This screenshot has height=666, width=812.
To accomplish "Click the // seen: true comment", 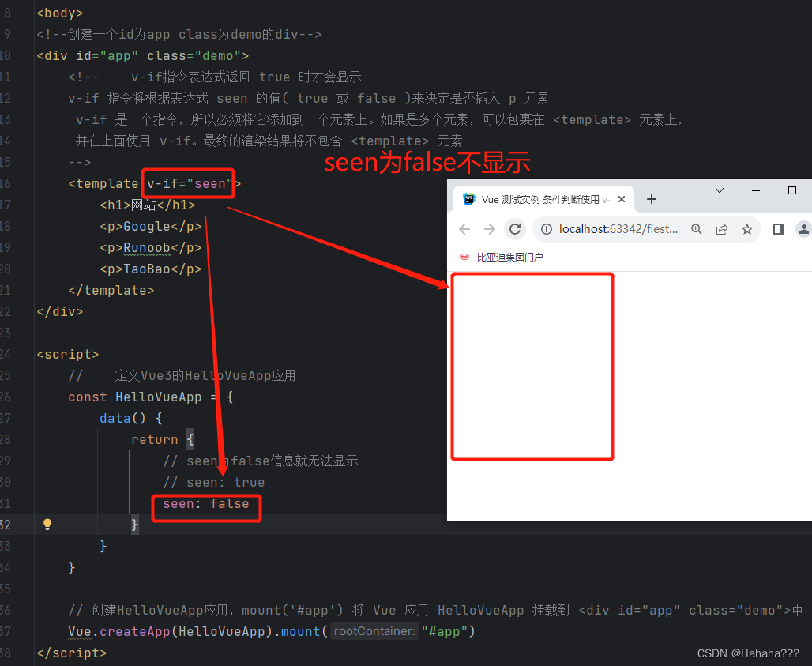I will click(x=214, y=482).
